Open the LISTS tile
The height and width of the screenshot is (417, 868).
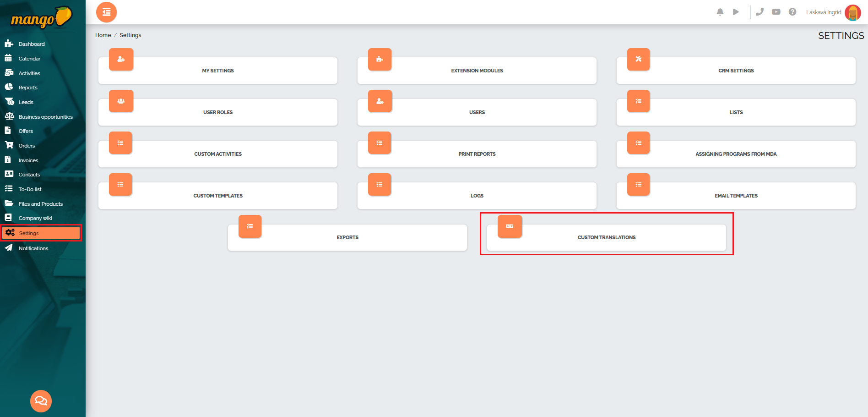tap(736, 112)
